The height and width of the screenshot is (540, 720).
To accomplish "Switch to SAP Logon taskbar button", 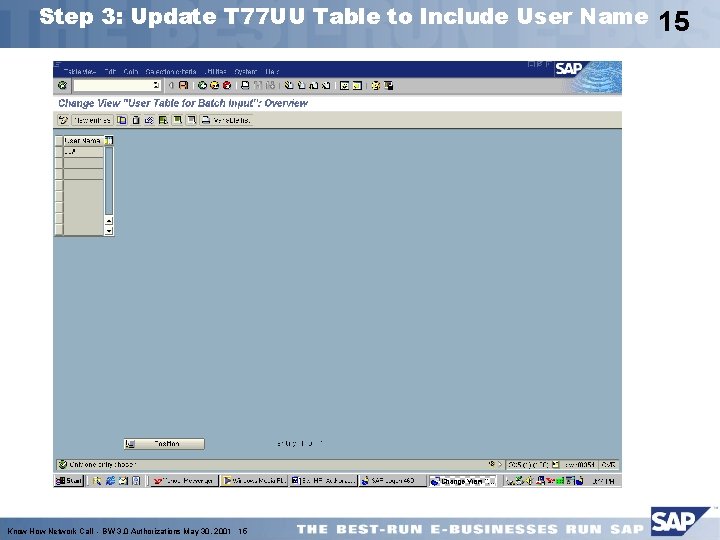I will [393, 481].
